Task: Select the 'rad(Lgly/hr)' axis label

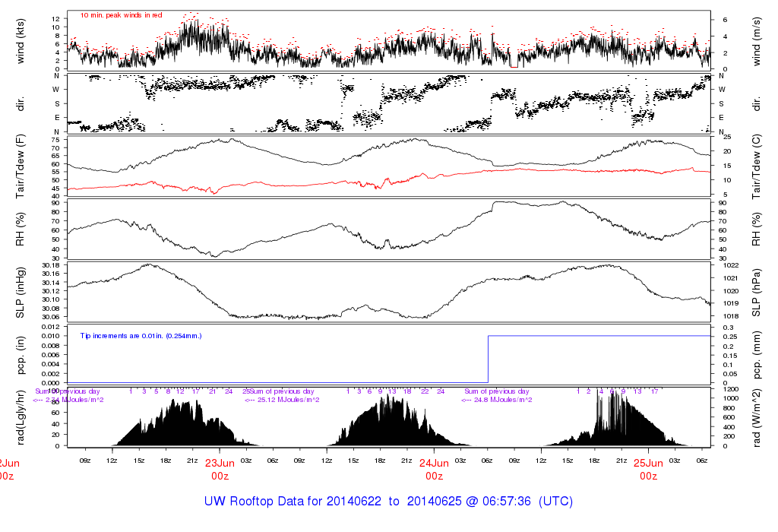Action: tap(20, 417)
